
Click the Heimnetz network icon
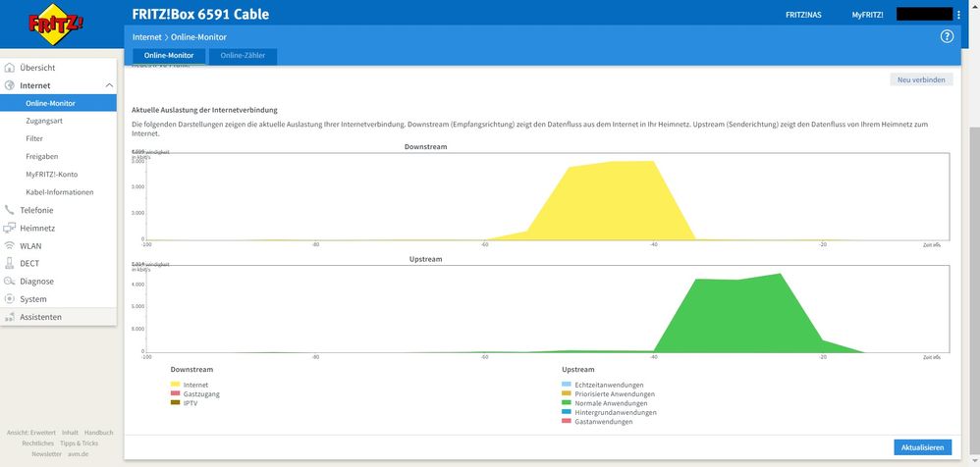tap(10, 228)
